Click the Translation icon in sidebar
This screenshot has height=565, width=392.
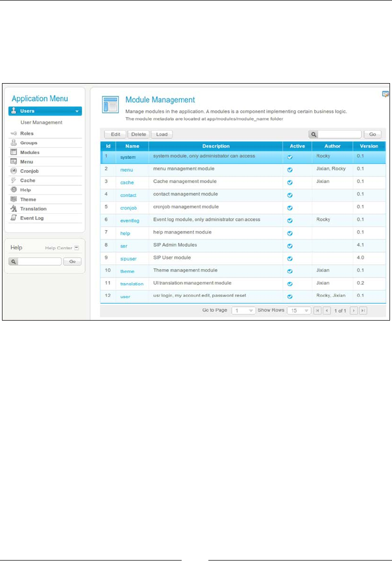tap(14, 208)
